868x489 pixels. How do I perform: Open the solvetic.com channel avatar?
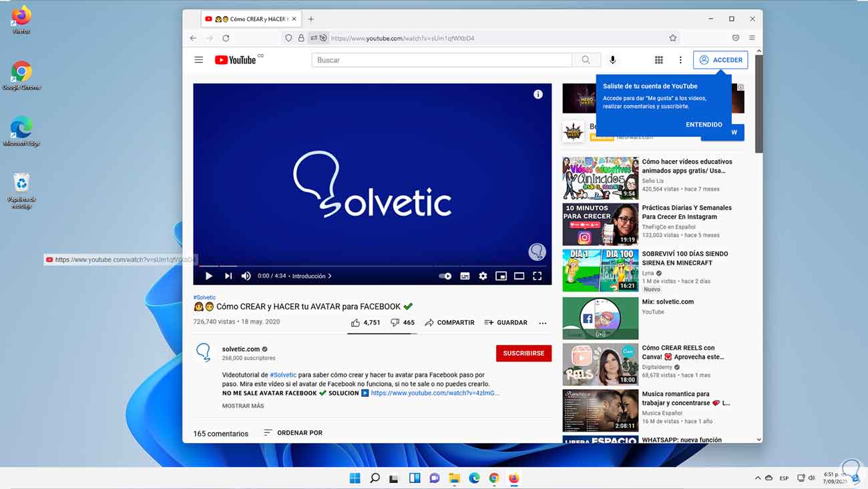(x=204, y=352)
